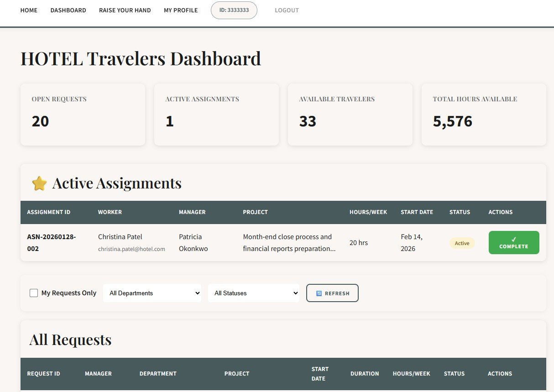Click assignment ID ASN-20260128-002
This screenshot has height=392, width=554.
[x=52, y=243]
